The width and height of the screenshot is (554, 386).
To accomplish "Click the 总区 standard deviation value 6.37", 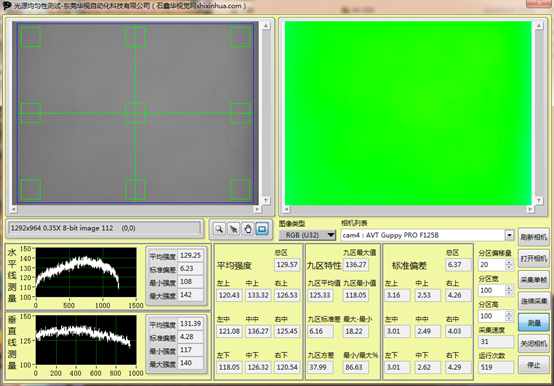I will [458, 265].
